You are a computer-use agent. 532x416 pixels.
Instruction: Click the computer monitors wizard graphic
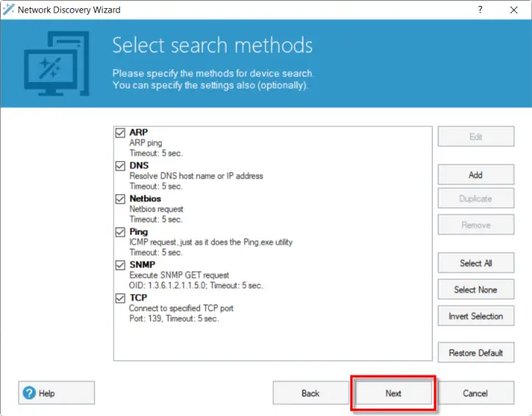[x=57, y=63]
